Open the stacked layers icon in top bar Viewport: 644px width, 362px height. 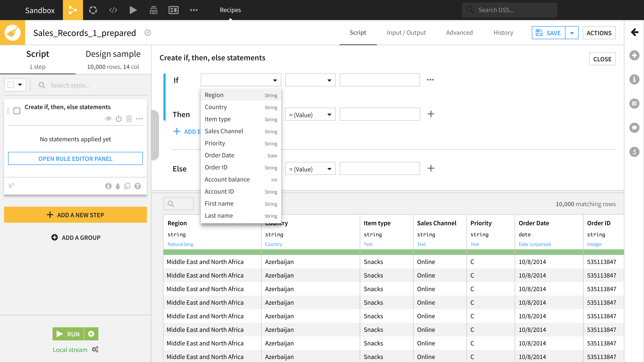[x=153, y=10]
